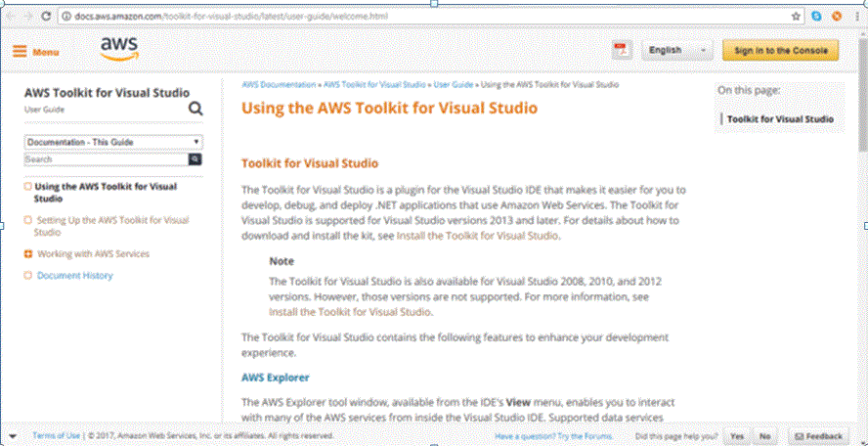
Task: Click the site info icon in the address bar
Action: (x=65, y=16)
